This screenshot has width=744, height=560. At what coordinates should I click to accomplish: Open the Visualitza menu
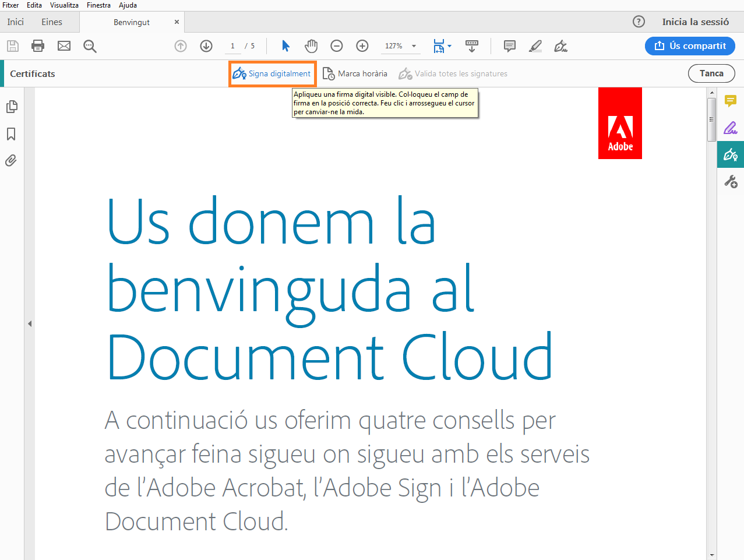coord(64,5)
